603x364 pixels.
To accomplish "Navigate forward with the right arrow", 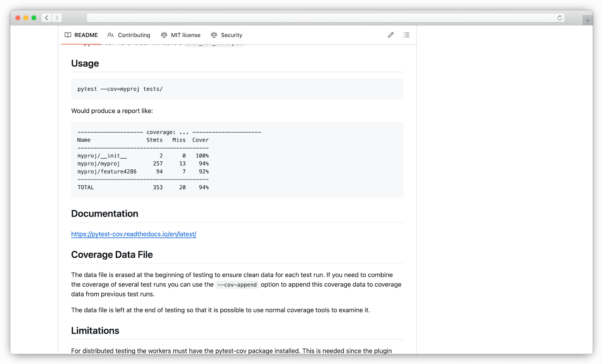I will (57, 17).
